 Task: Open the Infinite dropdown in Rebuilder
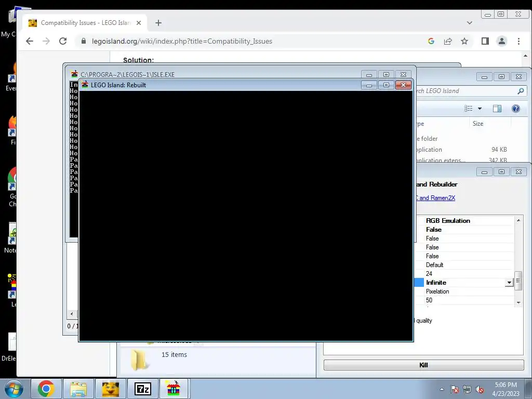coord(509,283)
